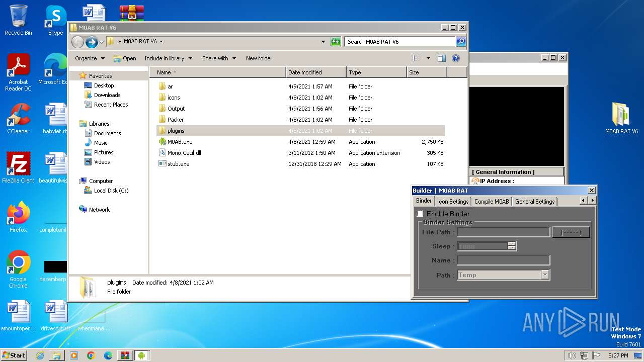The image size is (644, 362).
Task: Click the File Path input field
Action: [x=503, y=232]
